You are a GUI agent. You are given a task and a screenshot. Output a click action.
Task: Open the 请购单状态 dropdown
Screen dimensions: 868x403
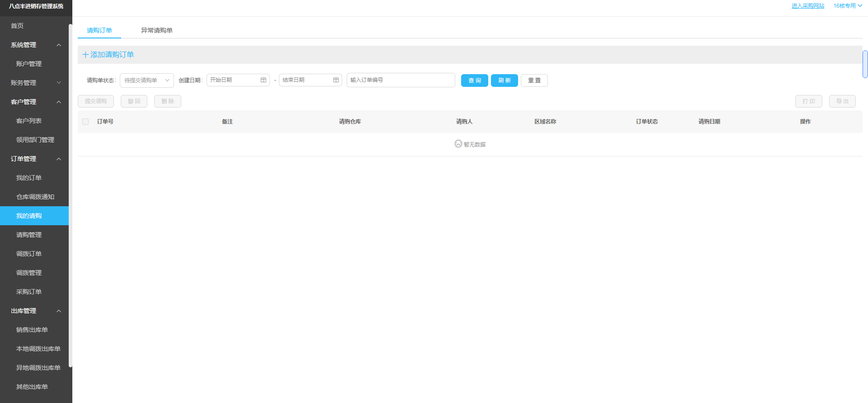click(x=147, y=80)
